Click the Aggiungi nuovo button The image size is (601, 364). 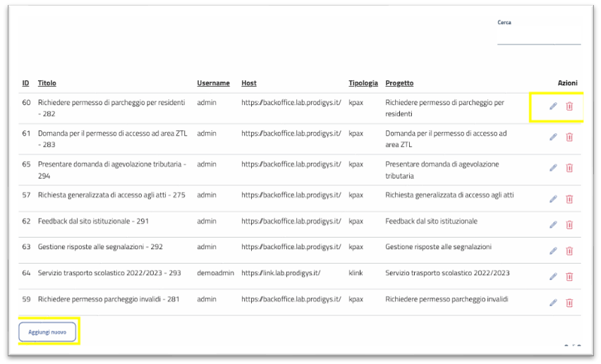47,332
